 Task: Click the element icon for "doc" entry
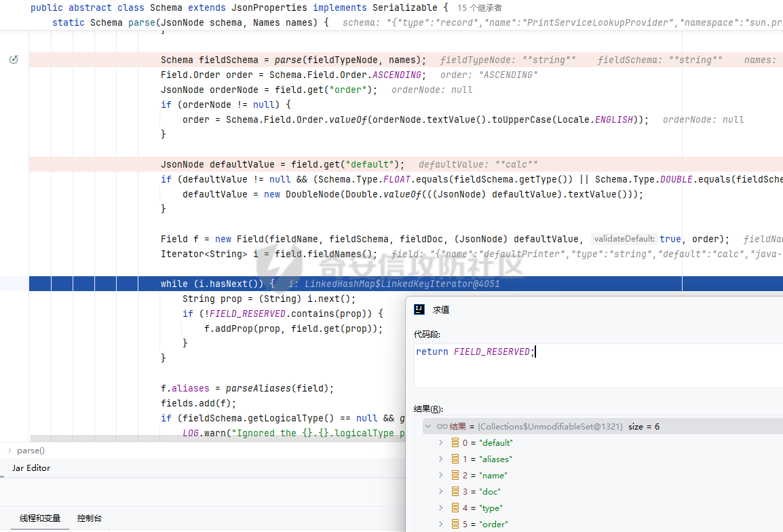coord(455,492)
